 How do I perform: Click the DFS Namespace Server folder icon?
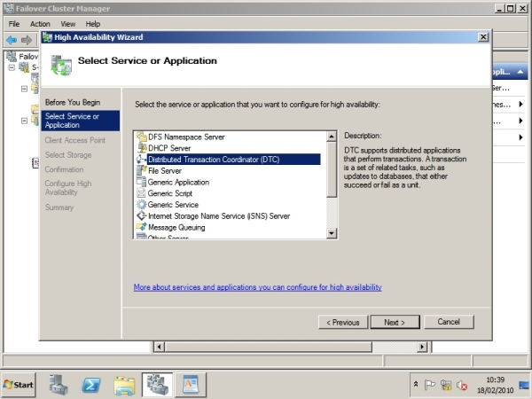(x=141, y=137)
